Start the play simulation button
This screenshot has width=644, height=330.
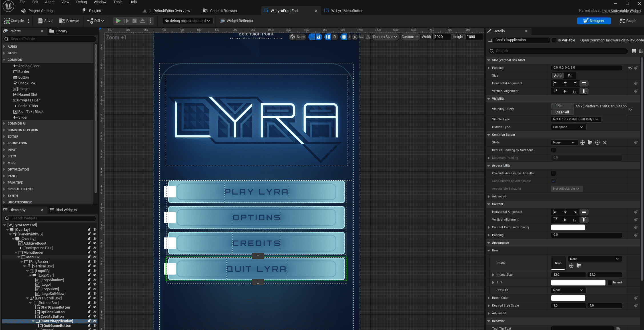pos(118,21)
